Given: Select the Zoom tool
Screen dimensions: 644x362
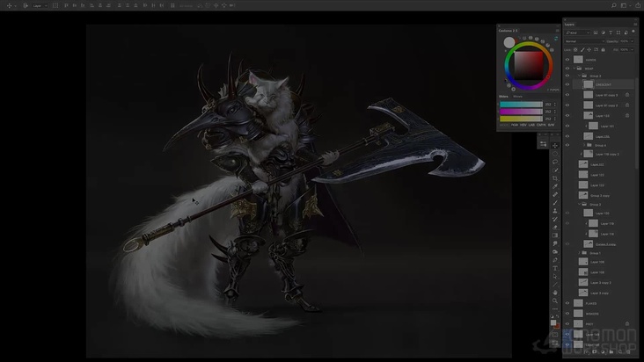Looking at the screenshot, I should (x=555, y=300).
